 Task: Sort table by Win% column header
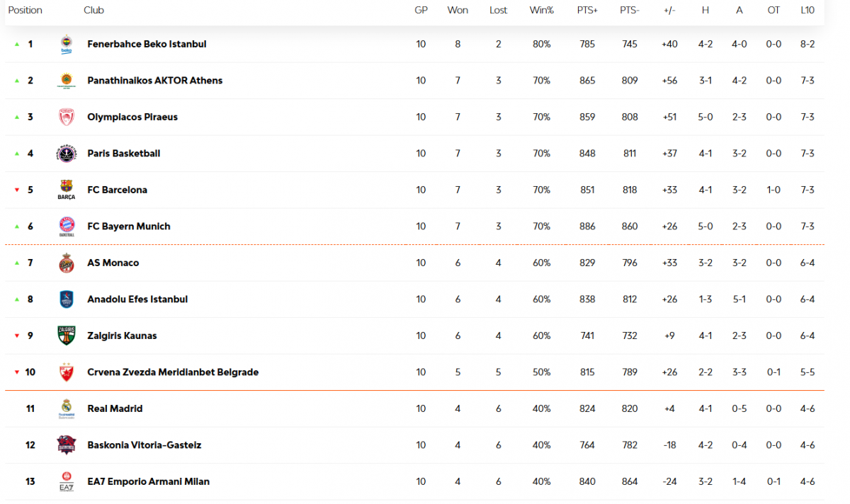pyautogui.click(x=541, y=11)
